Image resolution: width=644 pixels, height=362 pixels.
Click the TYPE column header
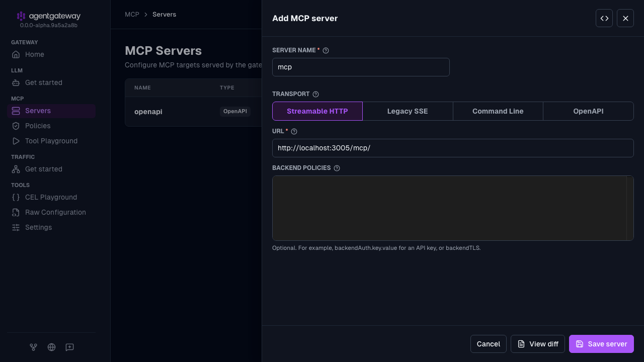point(227,87)
